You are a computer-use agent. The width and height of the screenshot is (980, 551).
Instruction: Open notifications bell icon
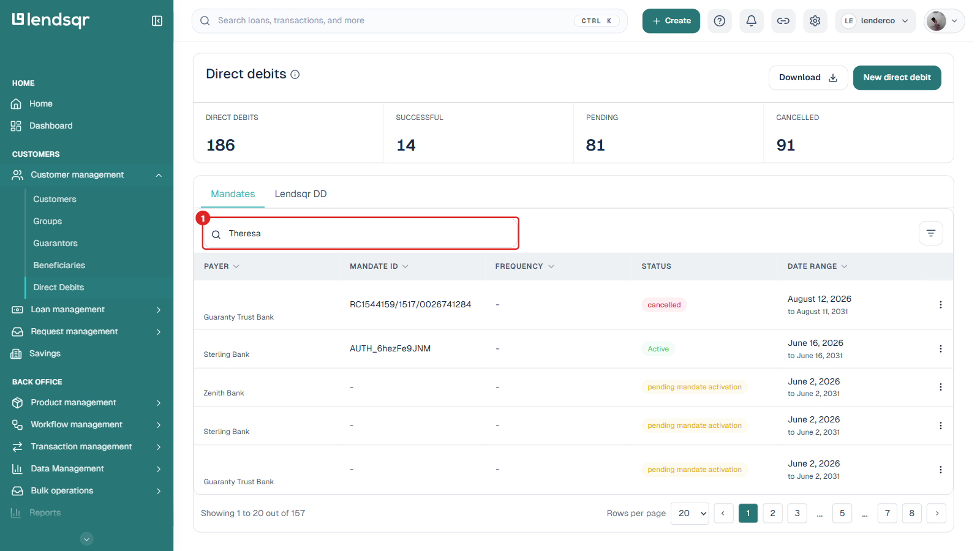pyautogui.click(x=752, y=21)
